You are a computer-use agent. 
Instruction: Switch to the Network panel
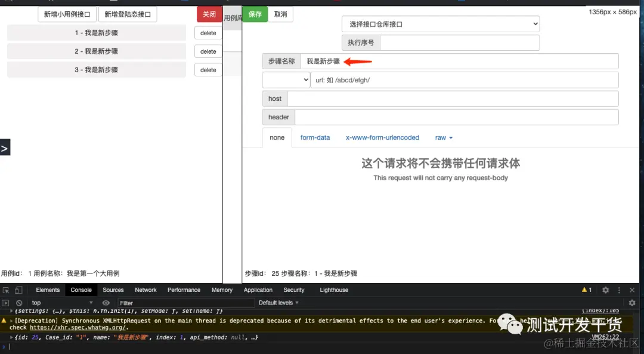coord(145,290)
